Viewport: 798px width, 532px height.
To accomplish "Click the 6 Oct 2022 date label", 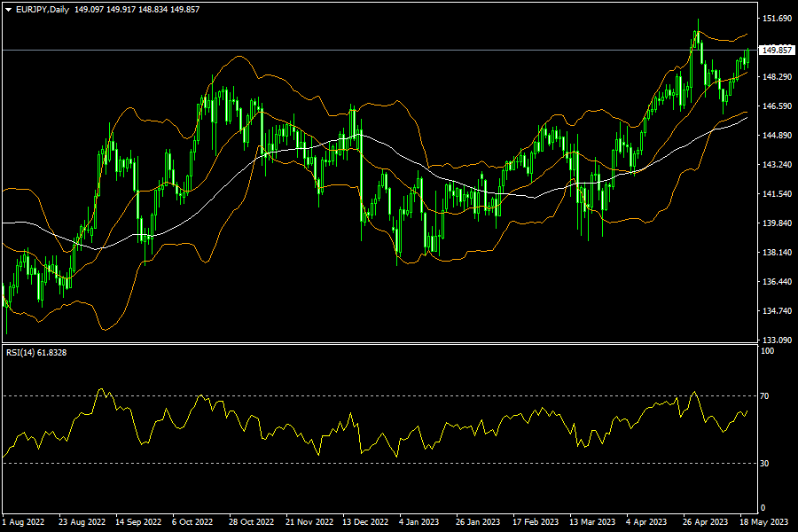I will point(192,522).
